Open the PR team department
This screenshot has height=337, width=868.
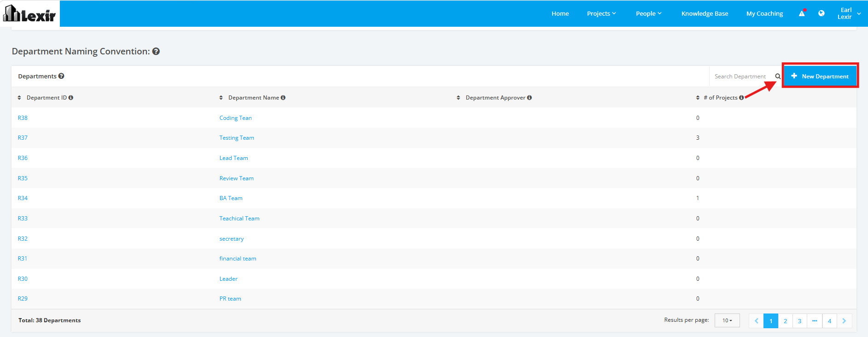(x=230, y=299)
